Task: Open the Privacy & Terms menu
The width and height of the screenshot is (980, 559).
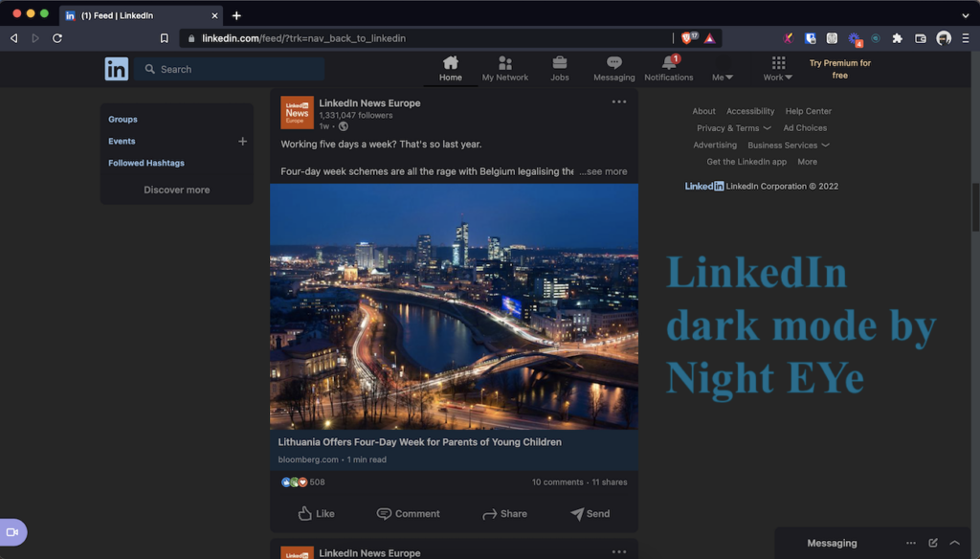Action: tap(733, 127)
